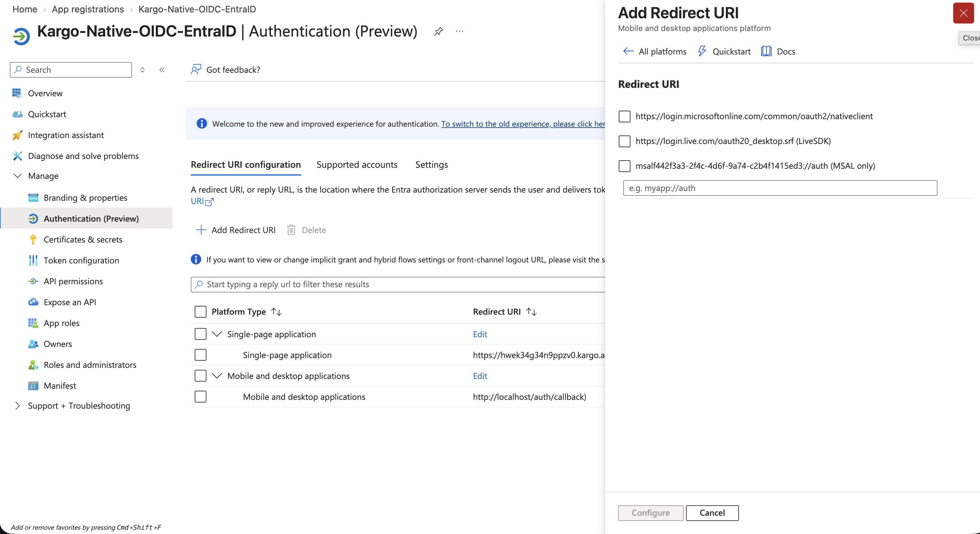Check the checkbox for hwek34g34n9ppzv0.kargo URI row
The width and height of the screenshot is (980, 534).
click(201, 355)
